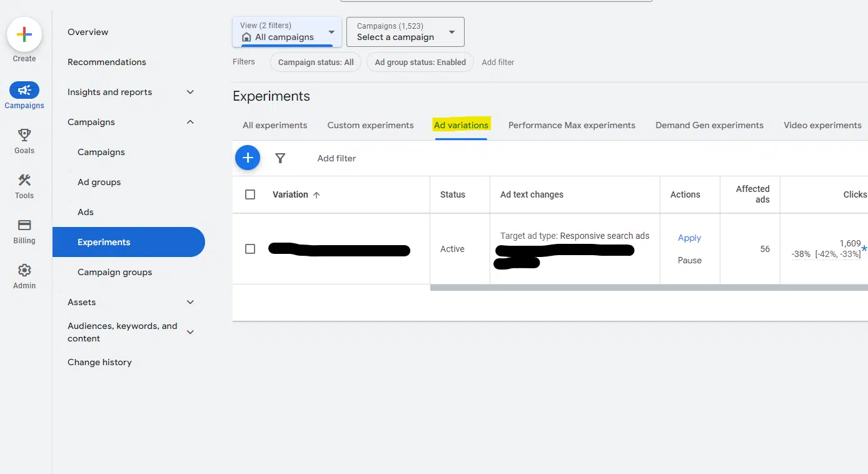
Task: Open Goals from the sidebar
Action: click(24, 135)
